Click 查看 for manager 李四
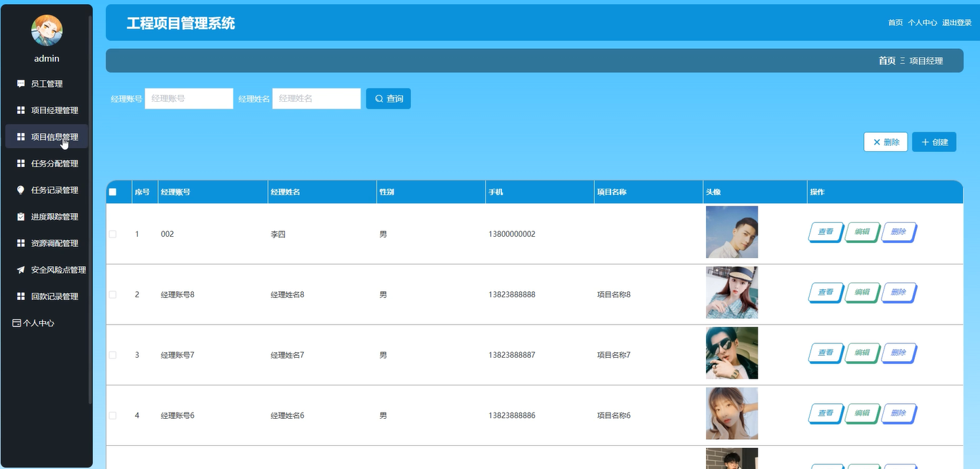 tap(826, 232)
